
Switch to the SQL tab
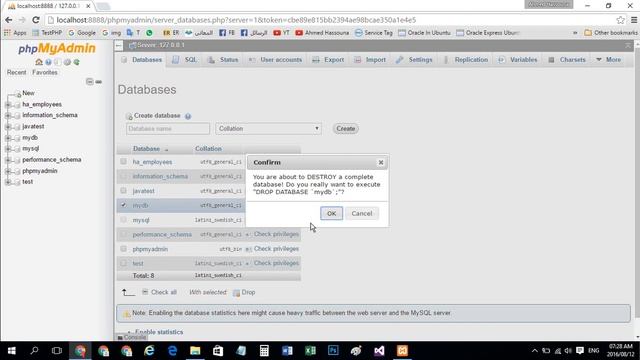pyautogui.click(x=184, y=60)
